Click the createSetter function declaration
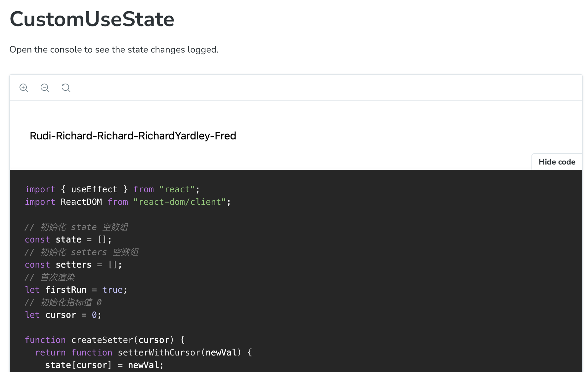588x372 pixels. coord(105,340)
